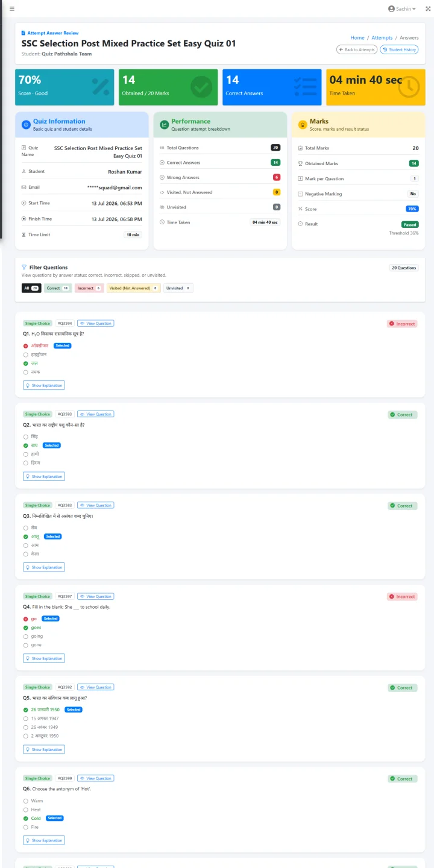
Task: Click red wrong-answer icon beside ऑक्सीजन in Q1
Action: (25, 345)
